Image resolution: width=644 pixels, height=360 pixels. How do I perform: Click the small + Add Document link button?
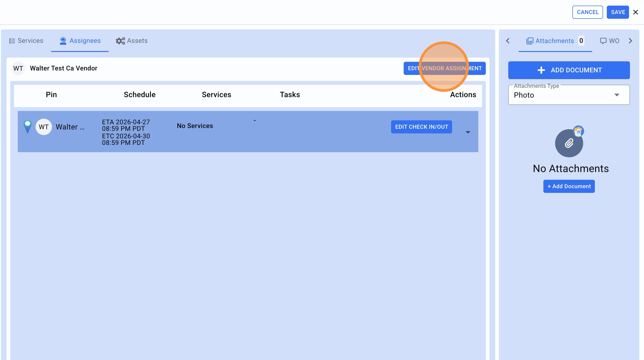click(569, 186)
